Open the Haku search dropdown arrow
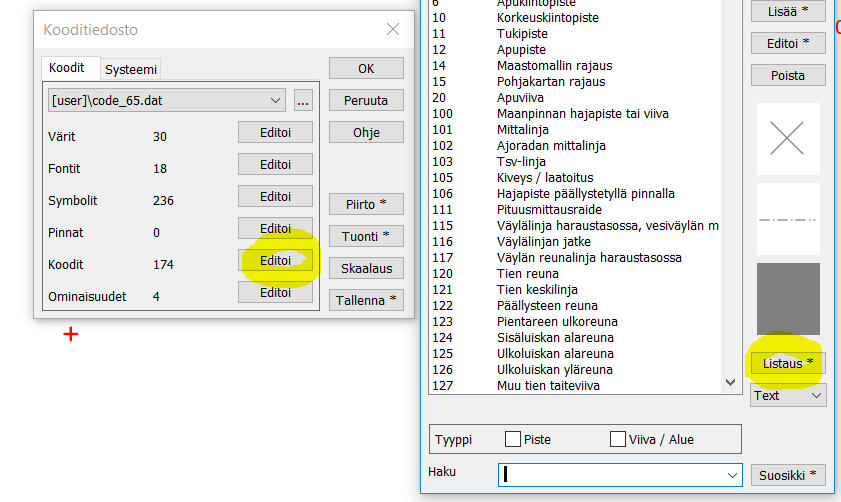Screen dimensions: 841x502 tap(731, 474)
